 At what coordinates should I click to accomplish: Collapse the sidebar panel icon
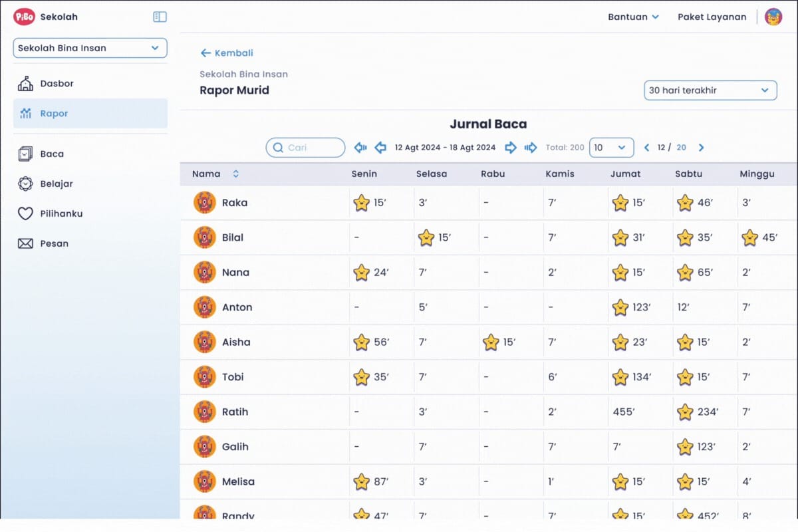160,17
